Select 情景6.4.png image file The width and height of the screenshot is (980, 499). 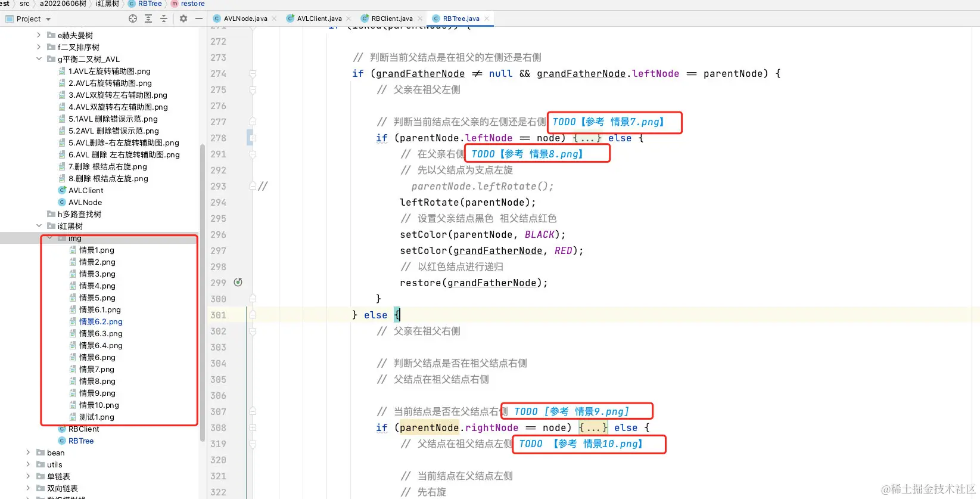(x=101, y=345)
